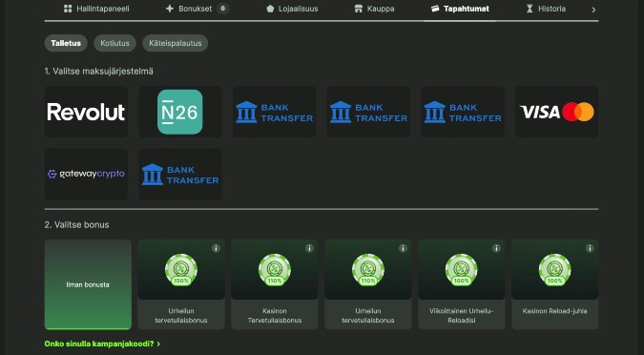Select the Bank Transfer tile beside Visa
The image size is (644, 355).
[x=463, y=112]
